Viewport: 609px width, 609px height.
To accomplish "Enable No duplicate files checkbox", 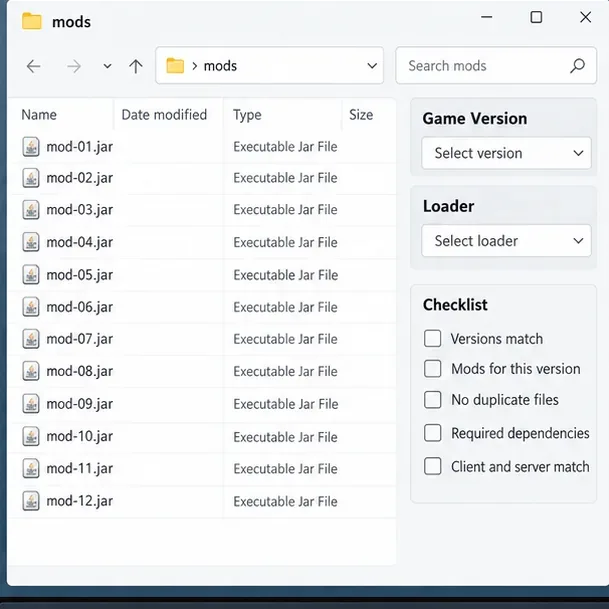I will click(x=432, y=400).
